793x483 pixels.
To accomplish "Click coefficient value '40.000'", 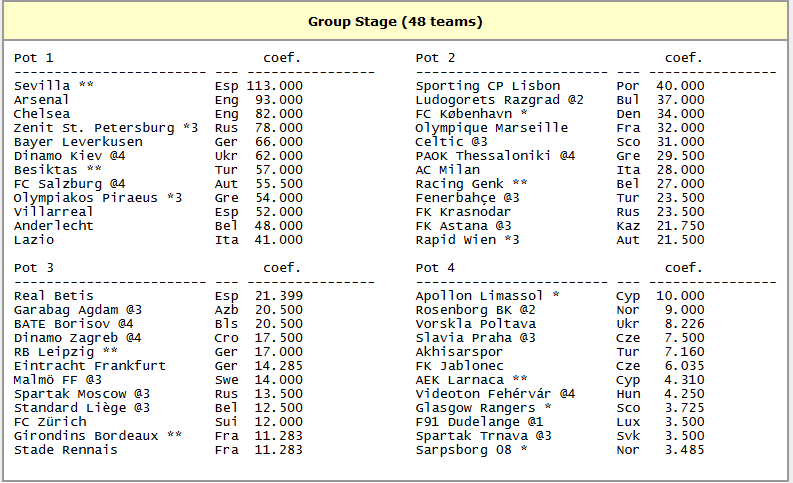I will pyautogui.click(x=680, y=85).
